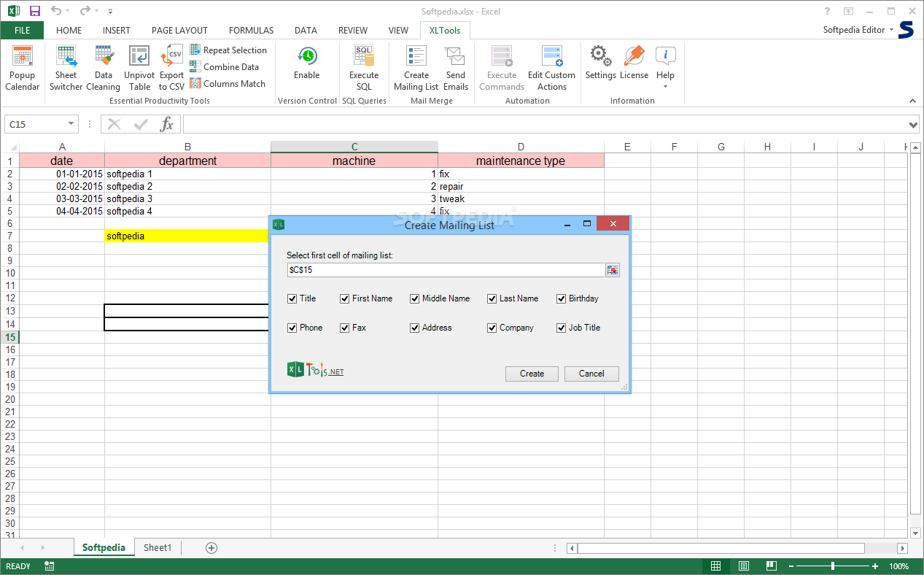This screenshot has width=924, height=575.
Task: Uncheck the Middle Name checkbox
Action: [x=415, y=298]
